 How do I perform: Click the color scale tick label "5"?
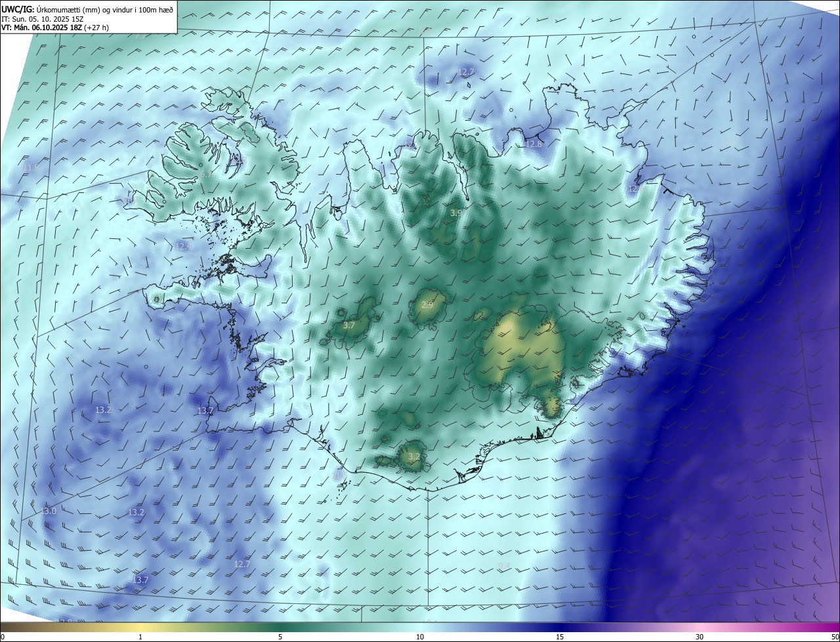click(280, 637)
